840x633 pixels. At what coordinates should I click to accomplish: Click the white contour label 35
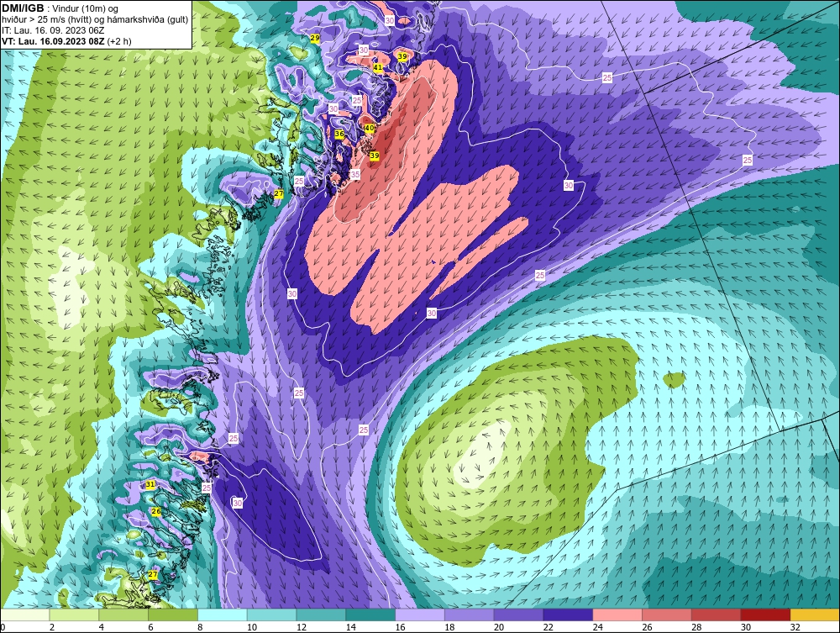tap(355, 174)
